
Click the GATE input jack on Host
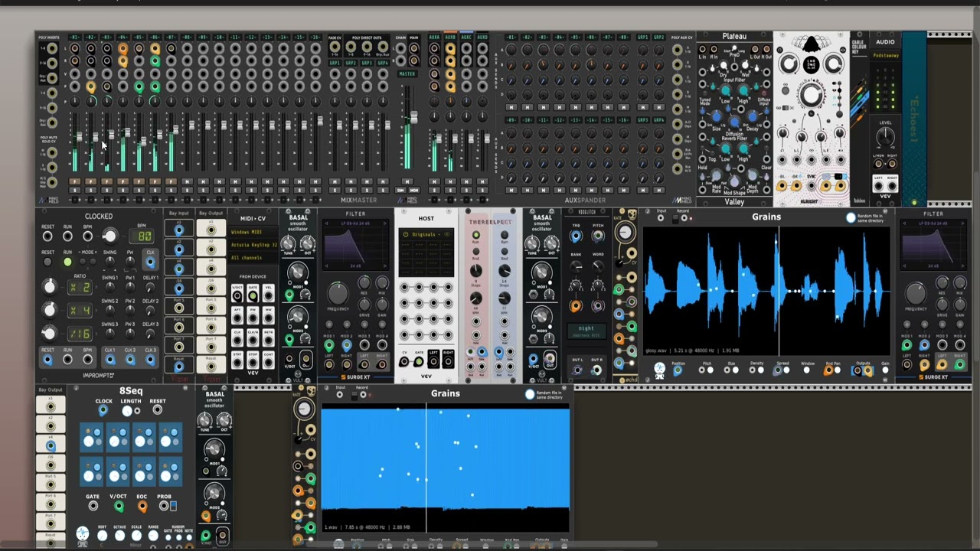pyautogui.click(x=419, y=362)
